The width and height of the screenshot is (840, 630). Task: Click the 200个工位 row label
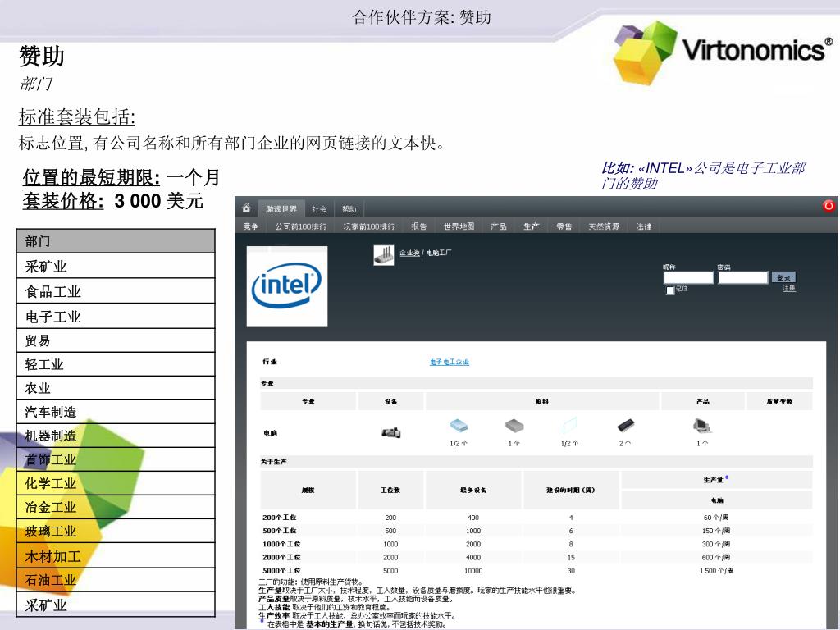click(279, 518)
